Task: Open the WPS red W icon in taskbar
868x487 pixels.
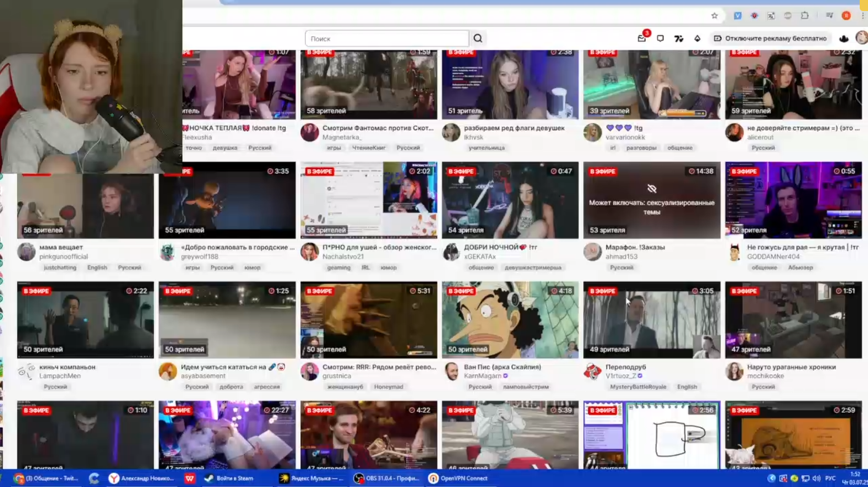Action: tap(190, 478)
